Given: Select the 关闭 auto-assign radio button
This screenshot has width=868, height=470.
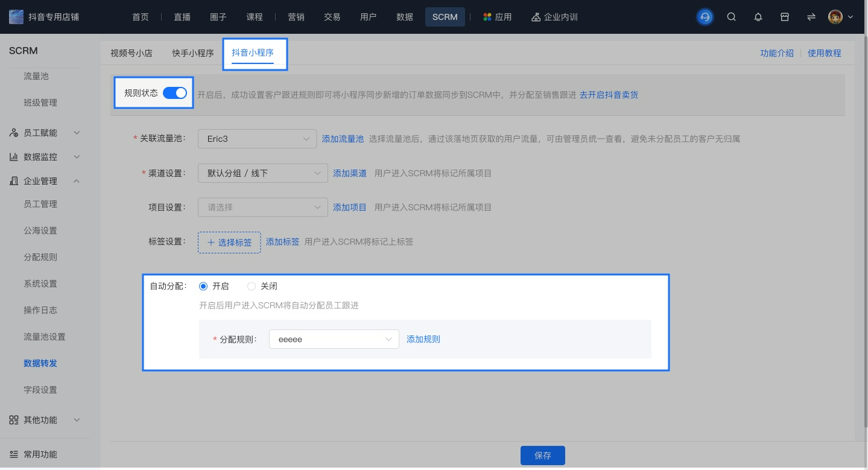Looking at the screenshot, I should click(252, 286).
